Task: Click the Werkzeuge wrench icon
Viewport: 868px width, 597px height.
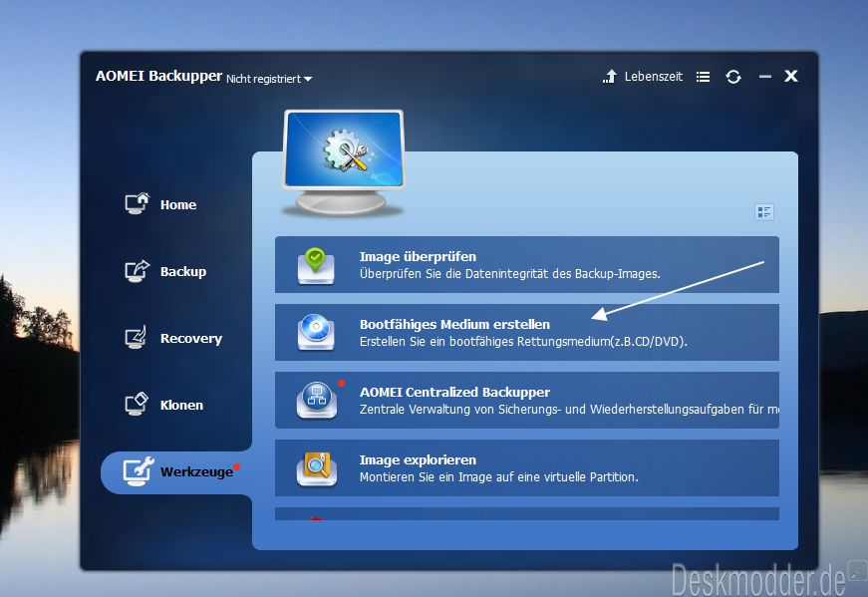Action: pos(138,471)
